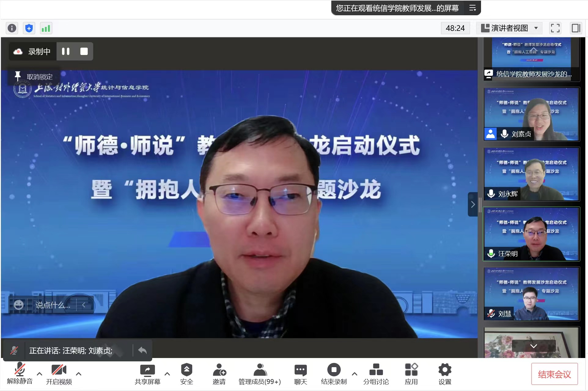
Task: Select 刘永辉 participant video thumbnail
Action: [531, 174]
